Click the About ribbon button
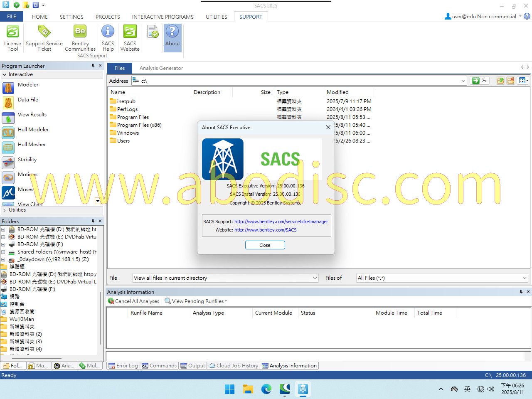 coord(172,38)
